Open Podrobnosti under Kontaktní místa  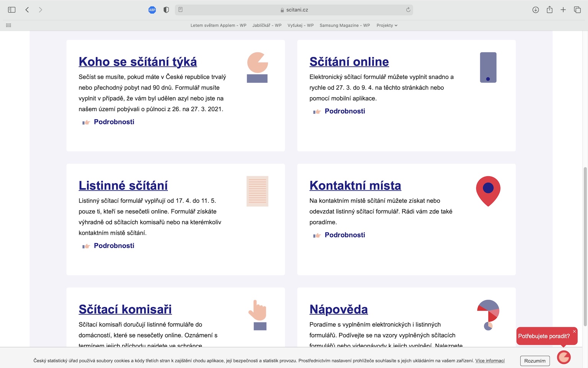[x=345, y=235]
